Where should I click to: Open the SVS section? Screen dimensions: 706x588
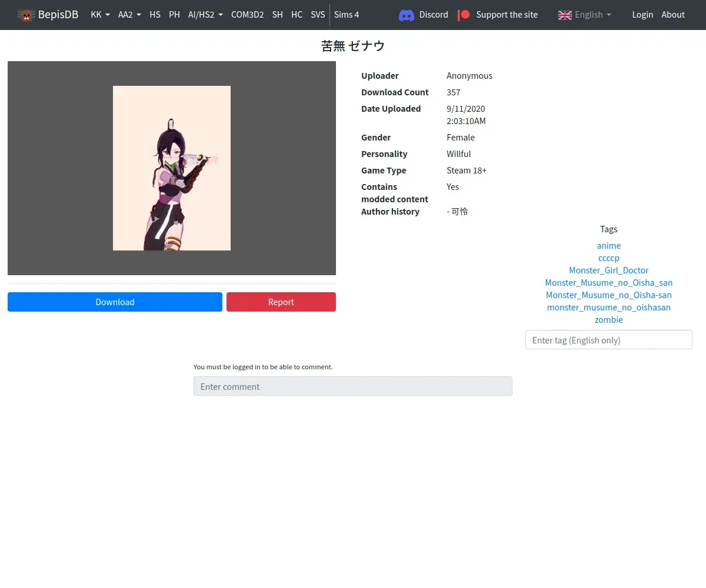tap(318, 15)
